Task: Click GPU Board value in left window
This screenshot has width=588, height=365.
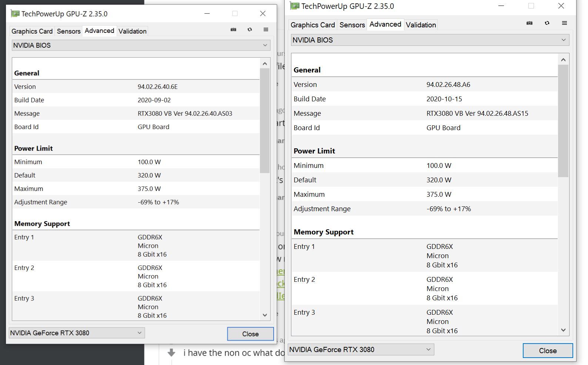Action: pos(153,127)
